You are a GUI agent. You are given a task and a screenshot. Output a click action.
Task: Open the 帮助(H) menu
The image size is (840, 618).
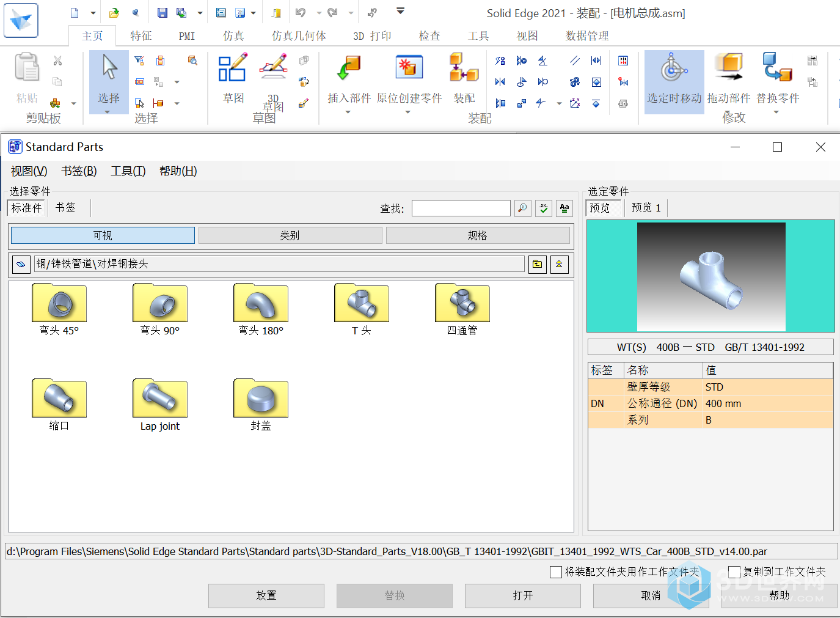point(178,171)
